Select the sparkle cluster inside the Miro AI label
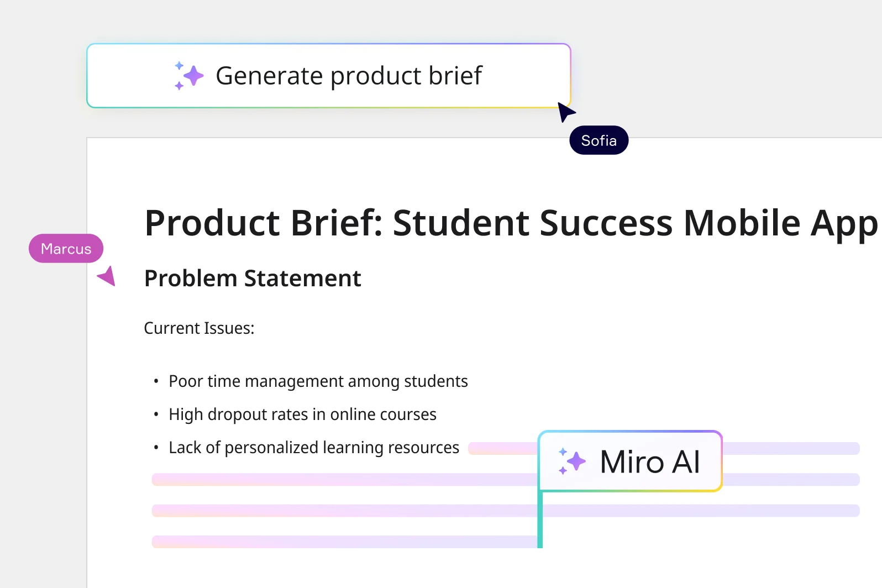This screenshot has width=882, height=588. 573,461
